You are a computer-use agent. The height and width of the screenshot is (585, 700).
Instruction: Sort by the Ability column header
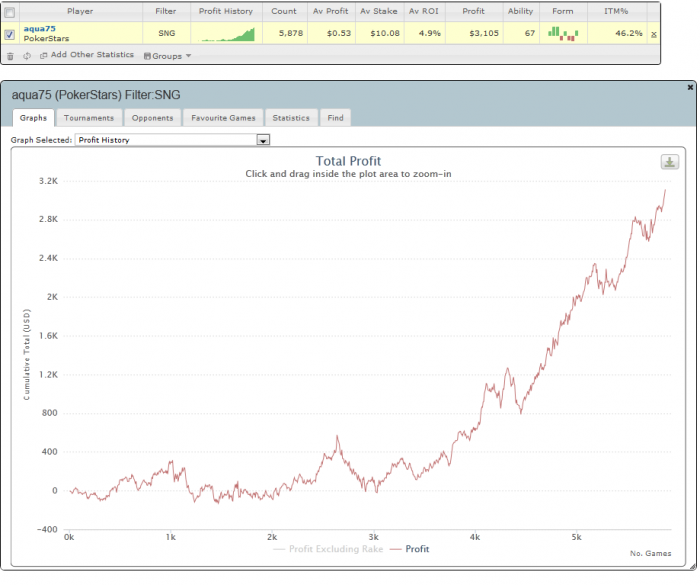[x=521, y=11]
